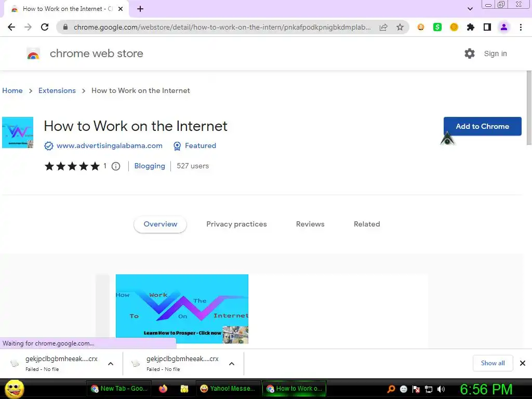Close the How to Work on the Internet tab

121,9
